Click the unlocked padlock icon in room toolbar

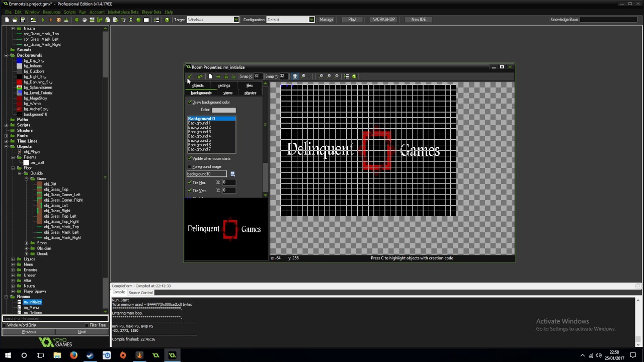click(234, 76)
